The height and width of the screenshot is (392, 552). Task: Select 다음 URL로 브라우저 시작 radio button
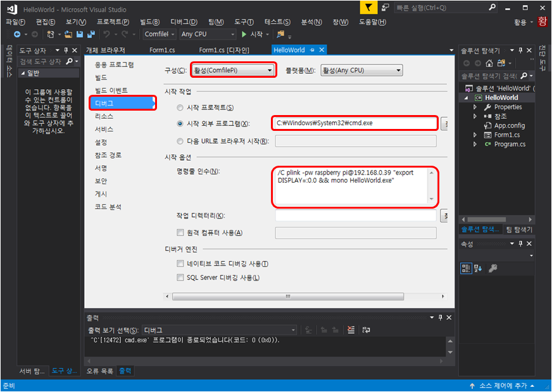(x=181, y=141)
